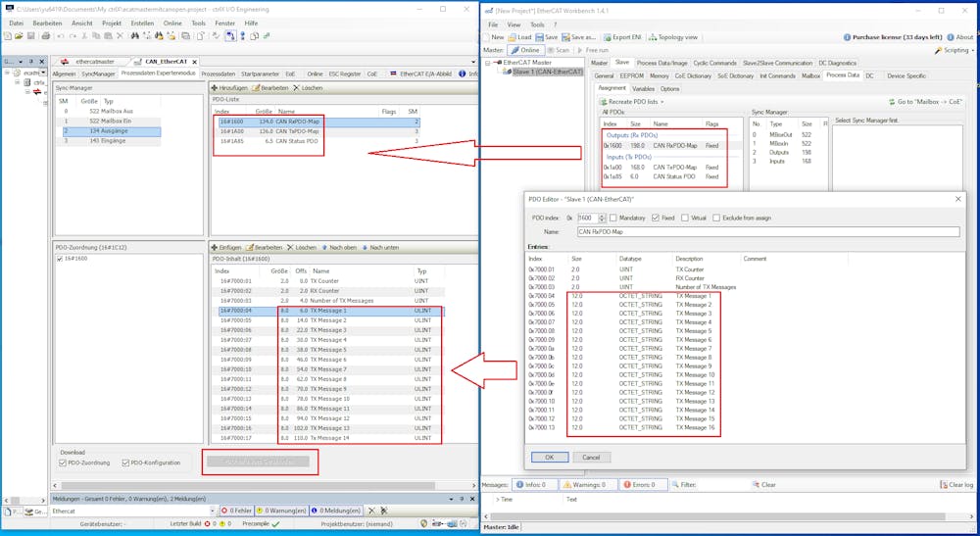This screenshot has width=980, height=536.
Task: Uncheck the Fixed checkbox in PDO Editor
Action: 657,218
